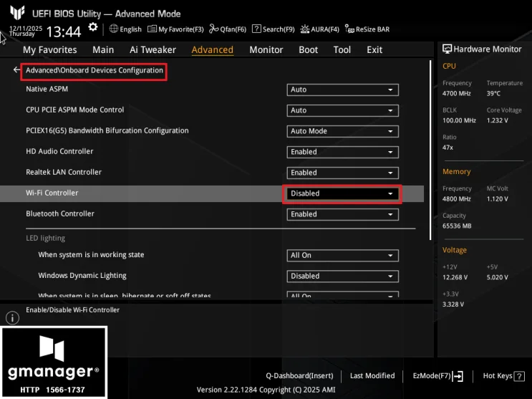
Task: Open PCIEX16(G5) Bandwidth Bifurcation dropdown
Action: pos(342,131)
